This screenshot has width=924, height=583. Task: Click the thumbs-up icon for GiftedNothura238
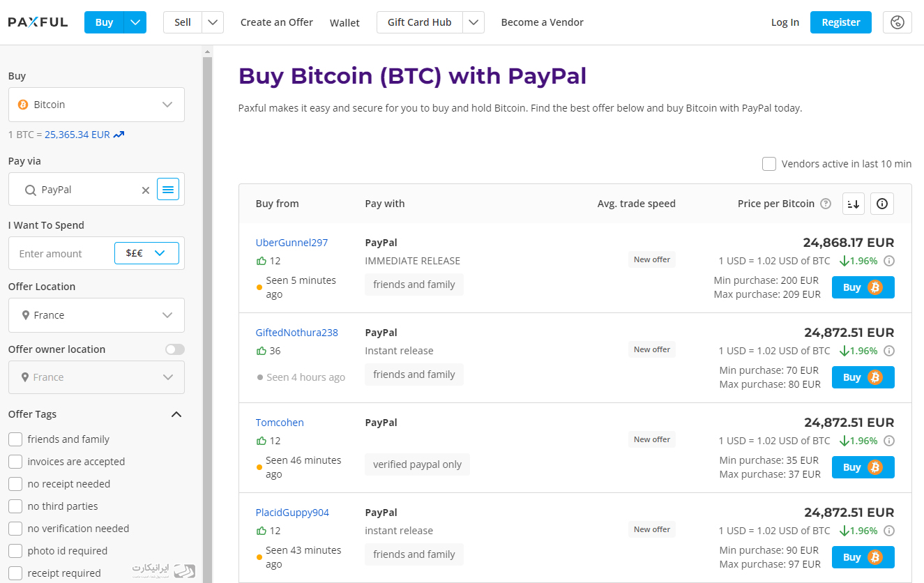262,351
